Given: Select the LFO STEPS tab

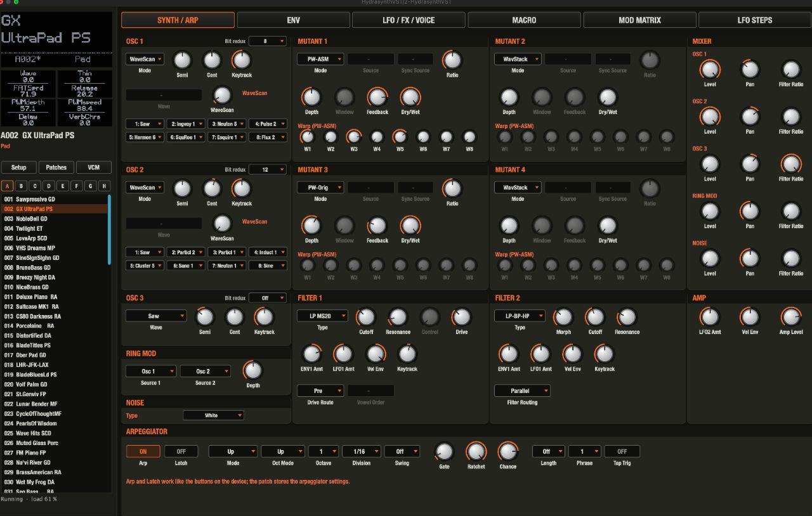Looking at the screenshot, I should click(x=755, y=20).
